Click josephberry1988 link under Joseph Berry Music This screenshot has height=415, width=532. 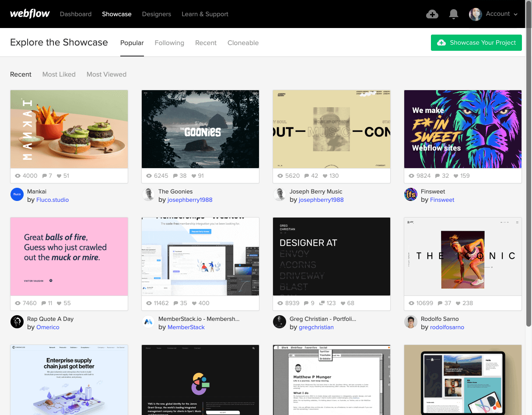[x=321, y=200]
